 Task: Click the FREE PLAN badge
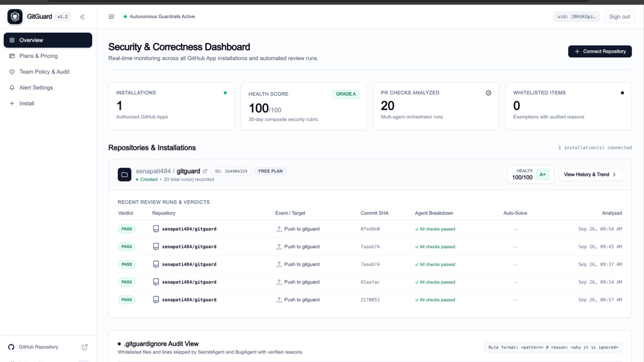click(x=270, y=171)
